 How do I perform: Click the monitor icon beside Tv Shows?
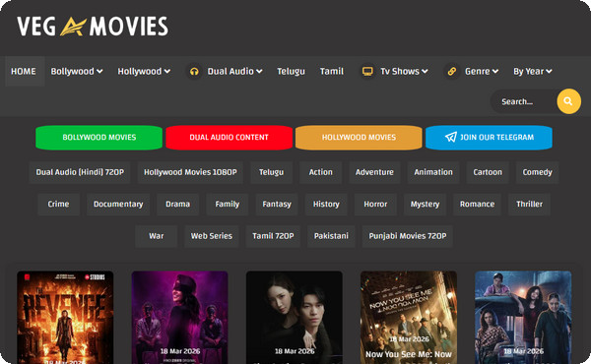click(367, 71)
